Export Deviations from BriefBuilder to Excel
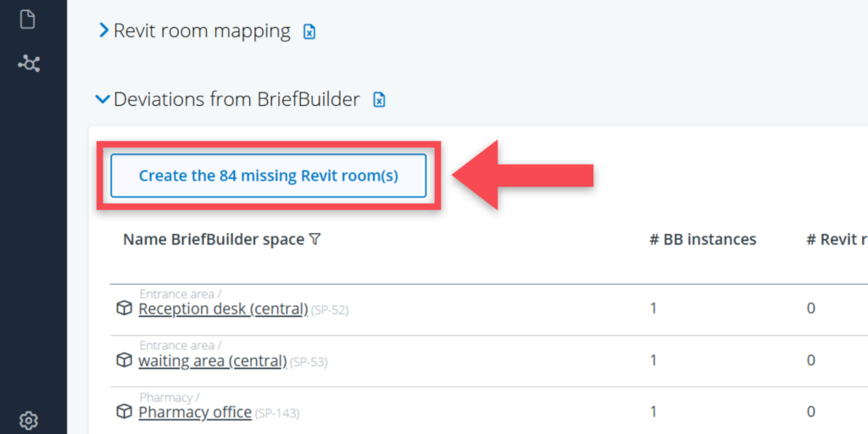 (x=380, y=100)
